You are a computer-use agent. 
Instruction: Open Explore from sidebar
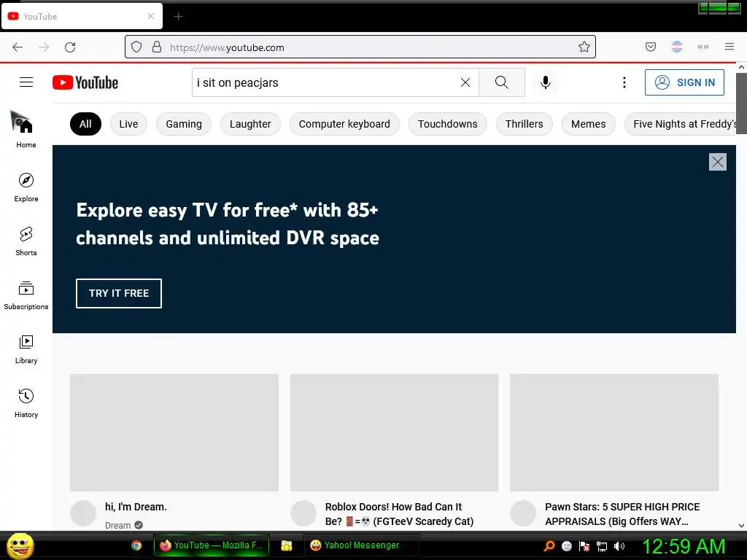pos(26,187)
